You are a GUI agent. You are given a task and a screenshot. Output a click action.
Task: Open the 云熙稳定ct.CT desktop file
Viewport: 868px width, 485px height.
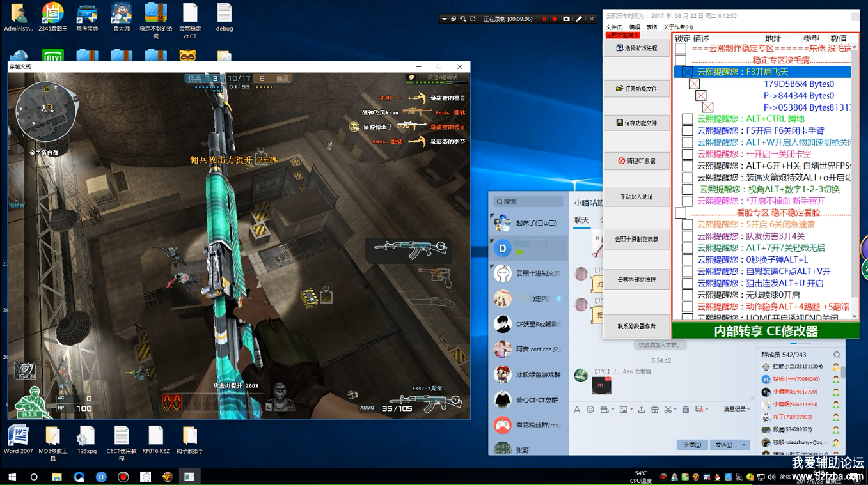tap(190, 21)
